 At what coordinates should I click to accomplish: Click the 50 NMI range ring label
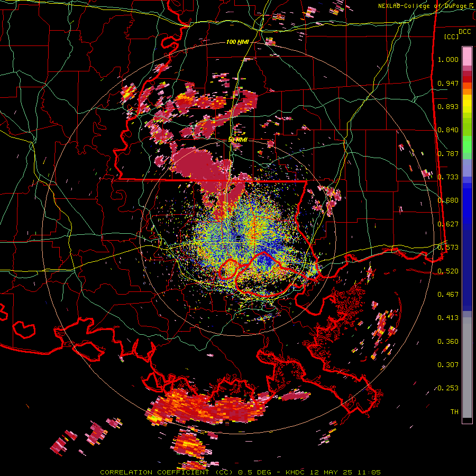tap(237, 140)
